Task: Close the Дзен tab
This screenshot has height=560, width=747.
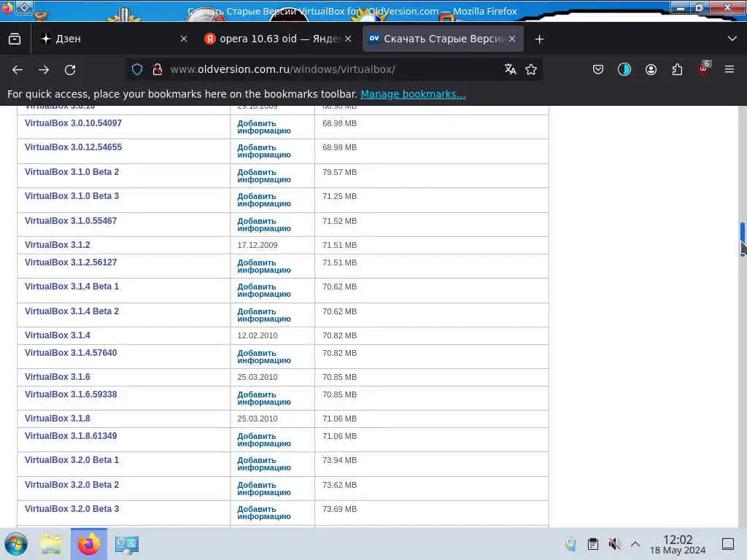Action: point(183,39)
